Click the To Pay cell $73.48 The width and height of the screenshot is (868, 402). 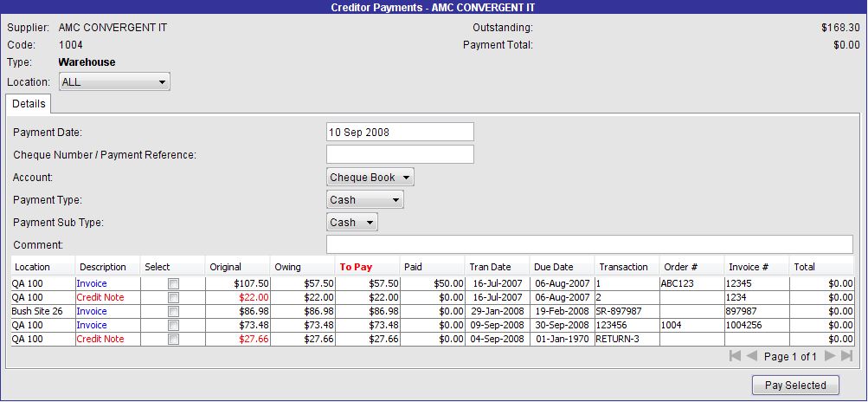click(x=368, y=325)
